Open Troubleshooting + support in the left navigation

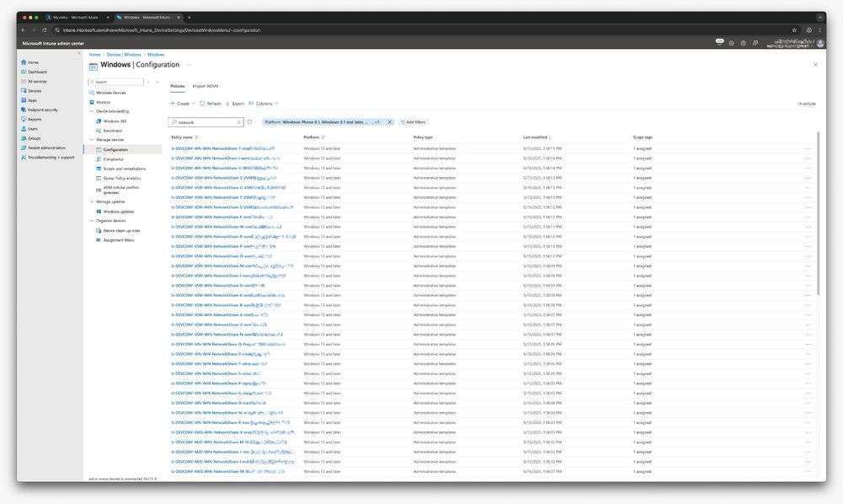pos(47,158)
